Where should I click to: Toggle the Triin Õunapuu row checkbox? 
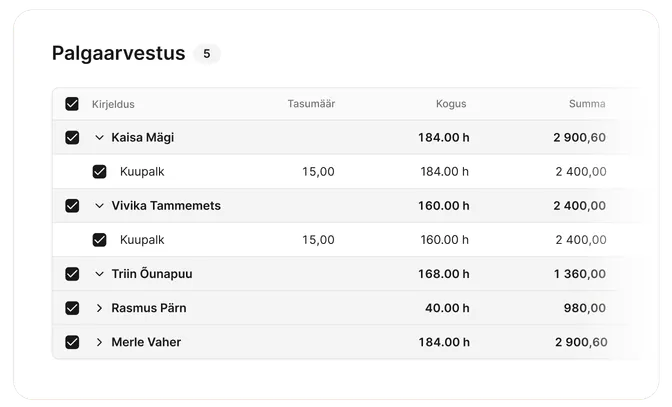click(x=72, y=274)
